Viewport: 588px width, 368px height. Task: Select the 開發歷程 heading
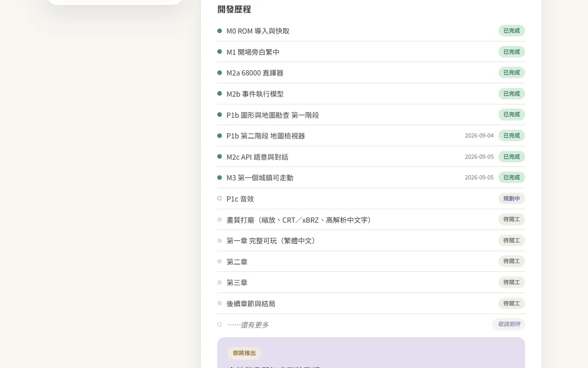pyautogui.click(x=234, y=9)
